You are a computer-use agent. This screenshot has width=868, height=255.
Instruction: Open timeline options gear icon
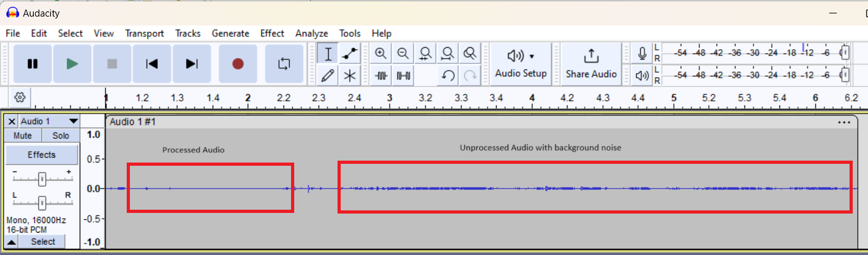20,98
